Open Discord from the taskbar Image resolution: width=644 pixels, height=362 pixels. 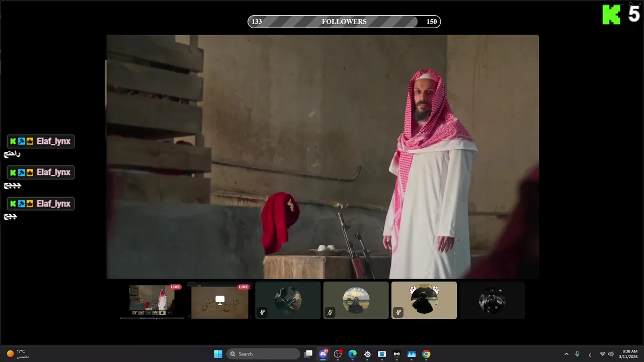coord(323,354)
